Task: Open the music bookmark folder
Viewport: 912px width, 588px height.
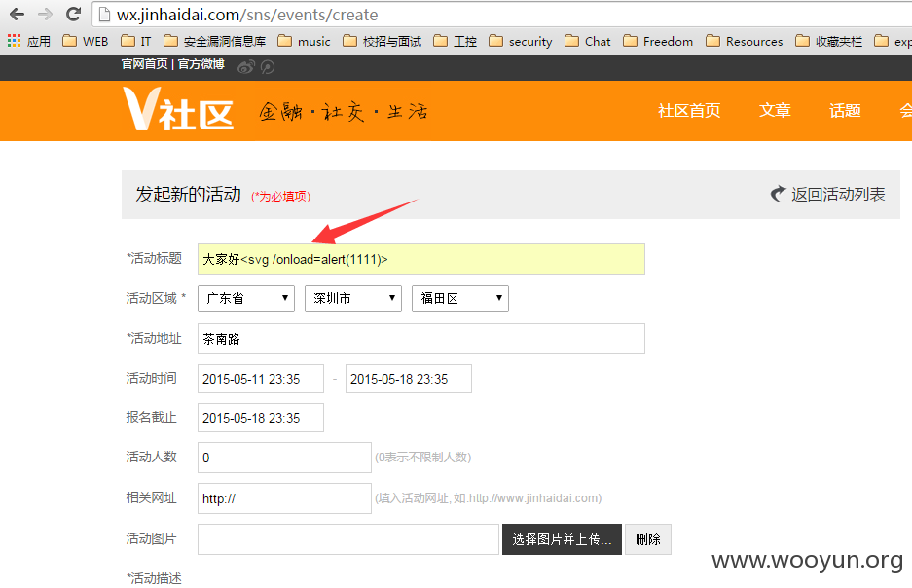Action: pyautogui.click(x=305, y=41)
